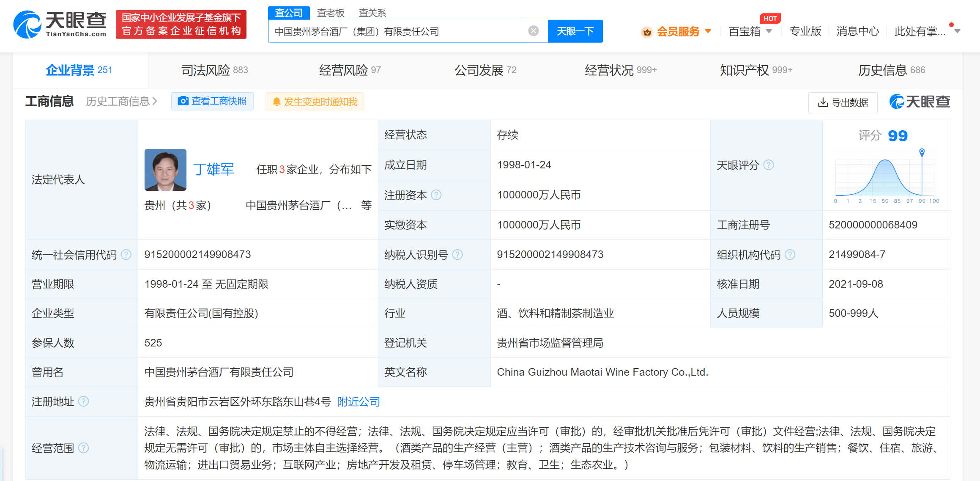This screenshot has width=980, height=481.
Task: Open the 会员服务 dropdown menu
Action: click(x=678, y=31)
